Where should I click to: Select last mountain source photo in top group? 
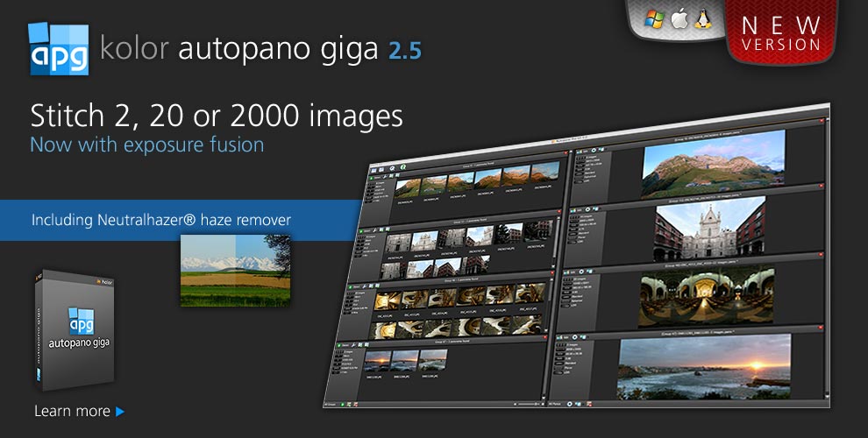(544, 172)
